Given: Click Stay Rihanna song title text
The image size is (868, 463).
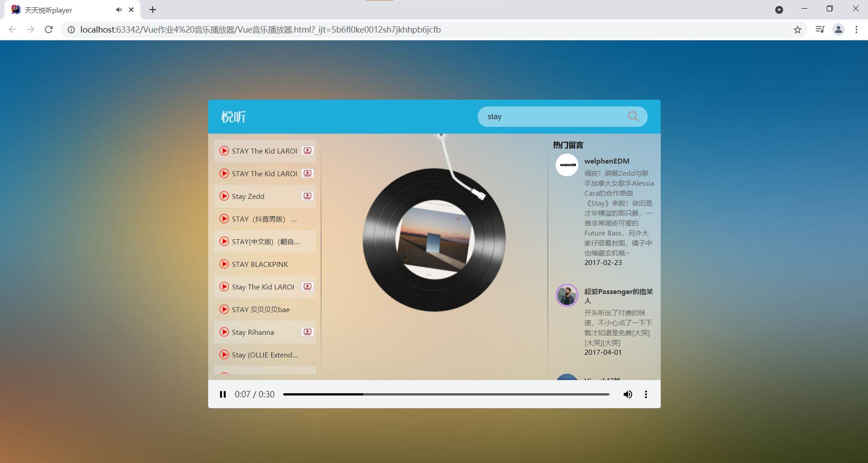Looking at the screenshot, I should [253, 332].
